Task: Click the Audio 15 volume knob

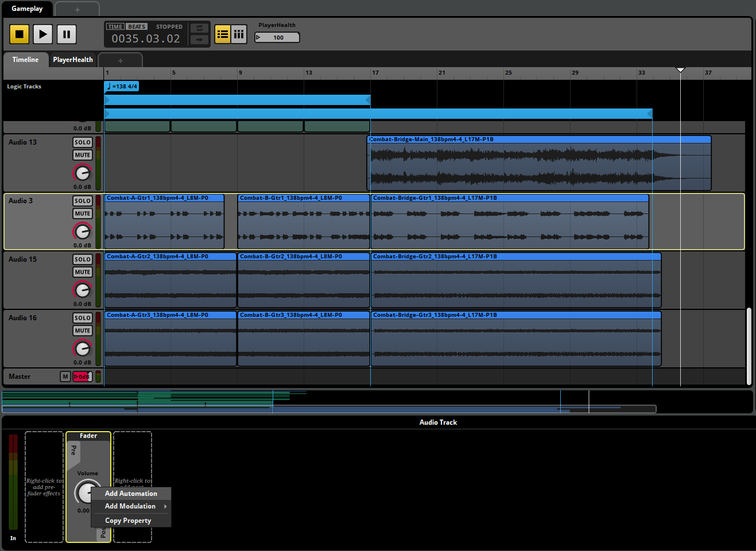Action: pos(82,290)
